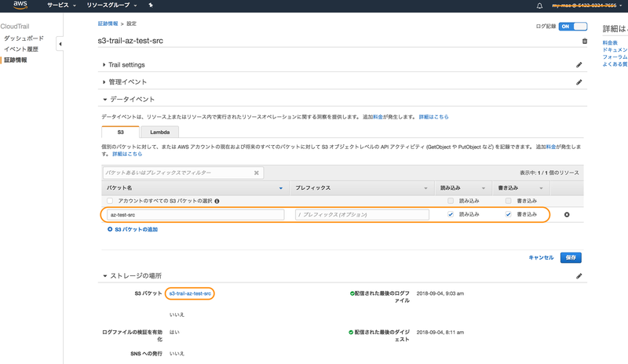Click the az-test-src bucket name field
This screenshot has width=628, height=364.
tap(195, 215)
